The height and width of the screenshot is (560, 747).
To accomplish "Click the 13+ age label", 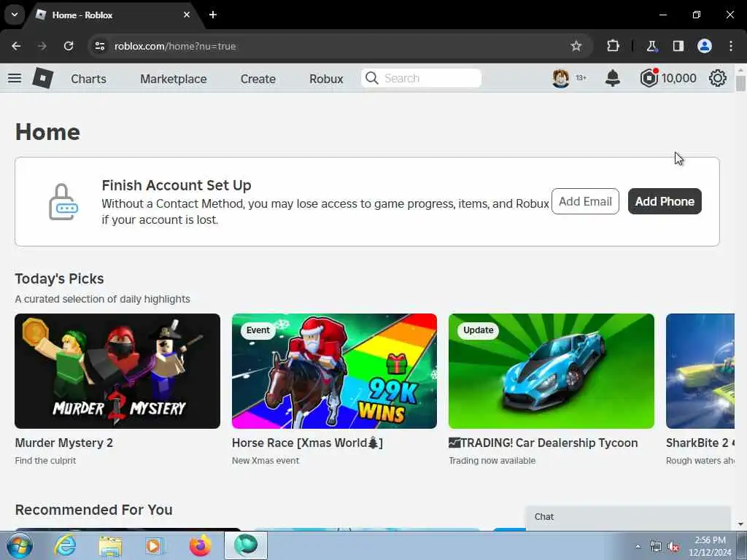I will pyautogui.click(x=581, y=77).
